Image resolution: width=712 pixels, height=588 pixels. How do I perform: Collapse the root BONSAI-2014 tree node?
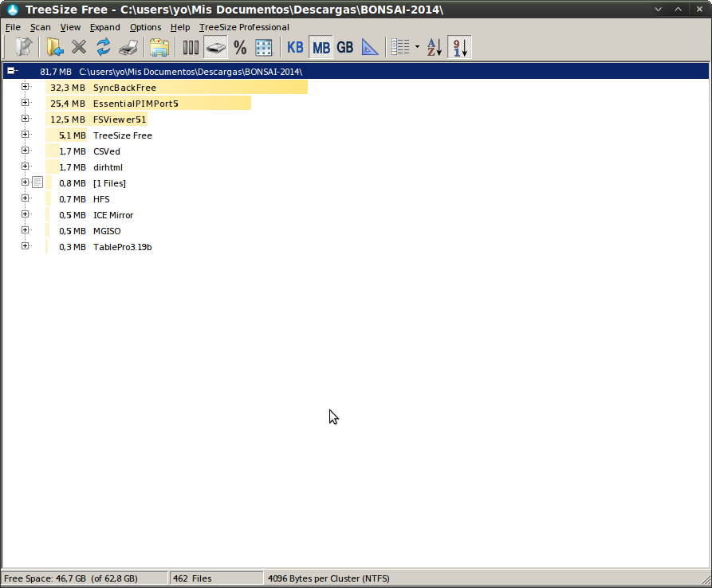(12, 71)
